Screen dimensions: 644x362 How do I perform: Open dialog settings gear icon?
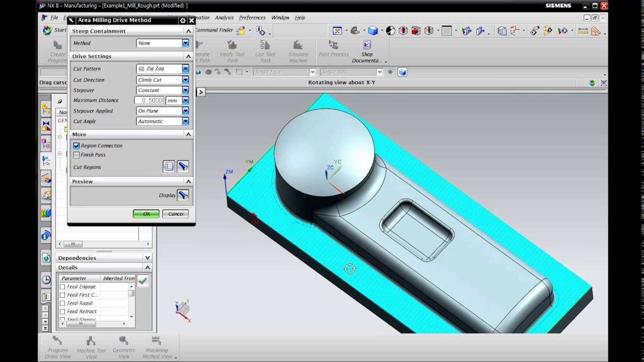(183, 20)
